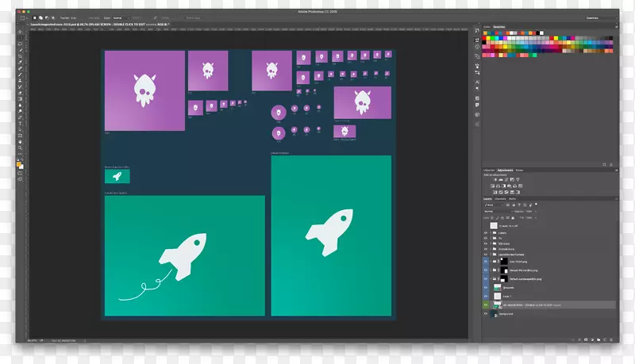
Task: Select the Eraser tool
Action: (x=20, y=93)
